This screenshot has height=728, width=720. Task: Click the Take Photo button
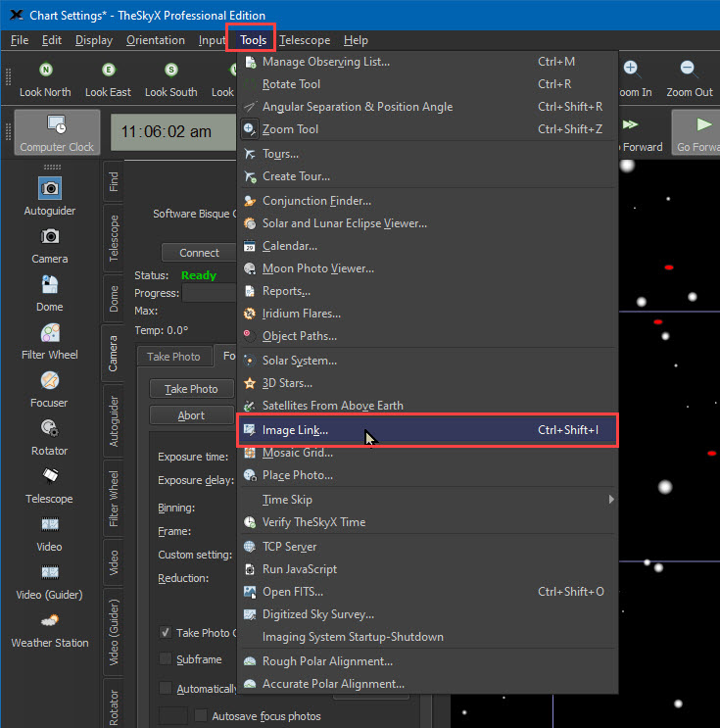[191, 389]
